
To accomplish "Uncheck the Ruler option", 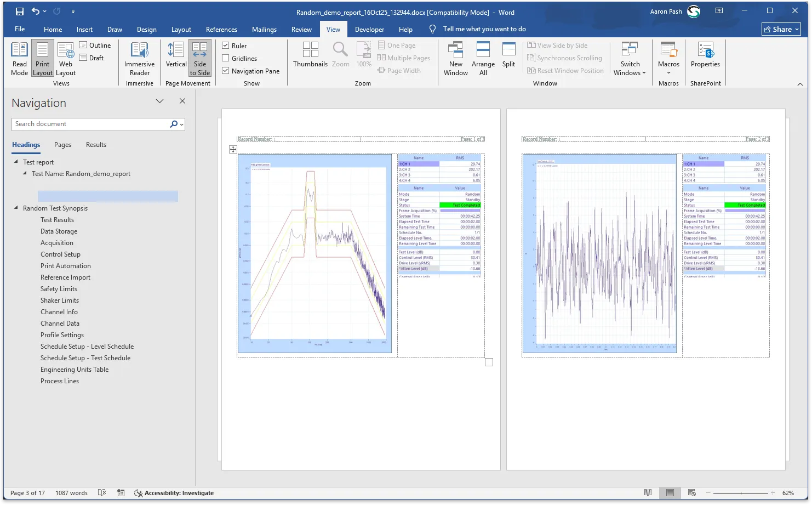I will (226, 45).
